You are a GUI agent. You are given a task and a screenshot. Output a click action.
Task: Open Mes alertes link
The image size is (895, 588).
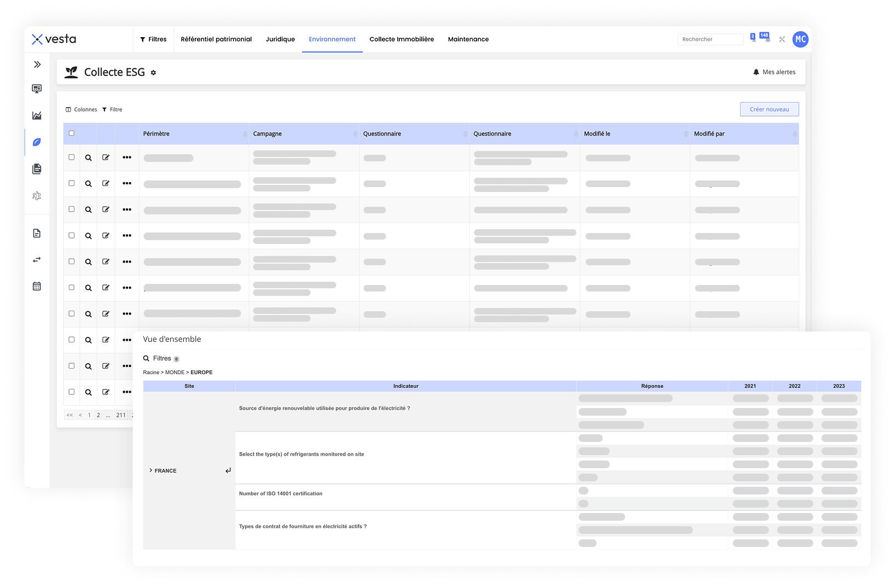click(774, 72)
